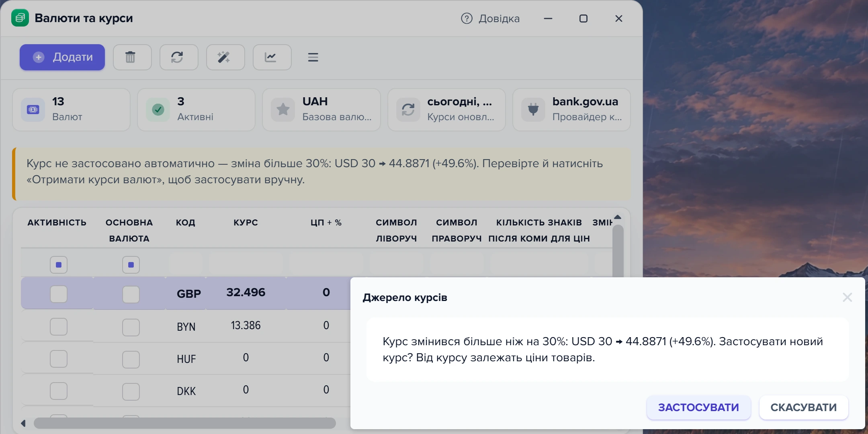Select the BYN code cell

click(186, 327)
